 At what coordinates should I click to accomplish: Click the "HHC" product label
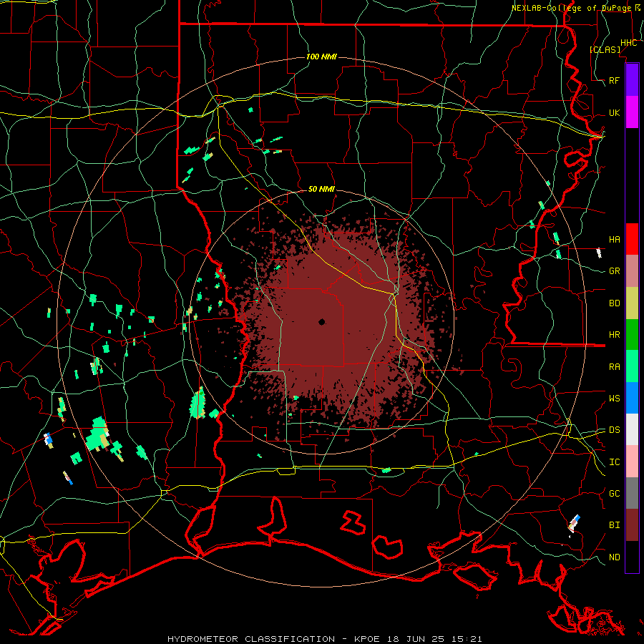[628, 43]
